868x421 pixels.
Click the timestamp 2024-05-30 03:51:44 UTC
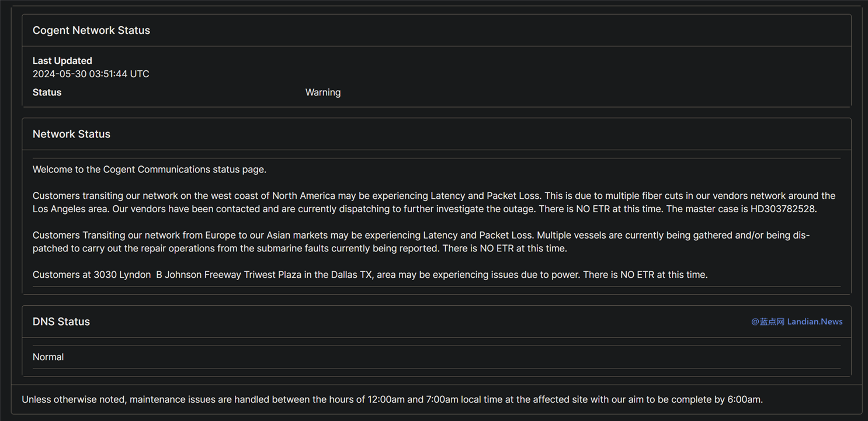click(x=91, y=74)
